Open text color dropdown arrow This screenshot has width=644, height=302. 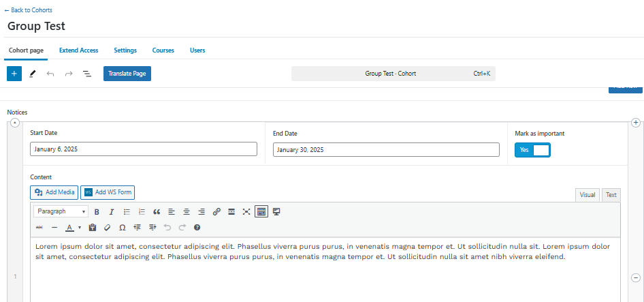coord(80,227)
